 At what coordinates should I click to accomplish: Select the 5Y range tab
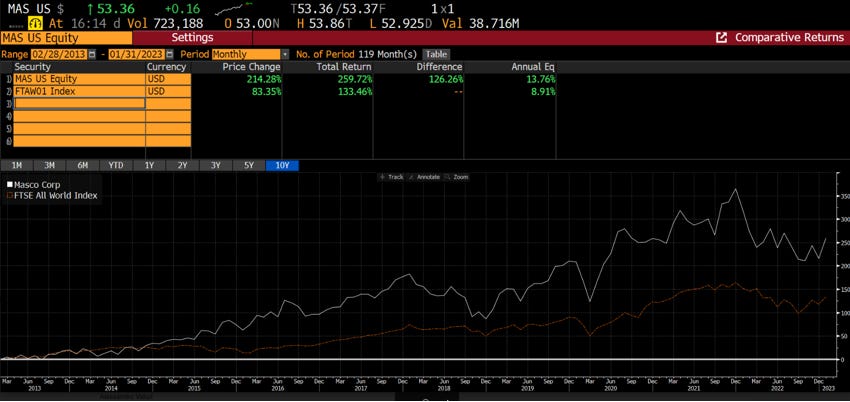pos(248,166)
